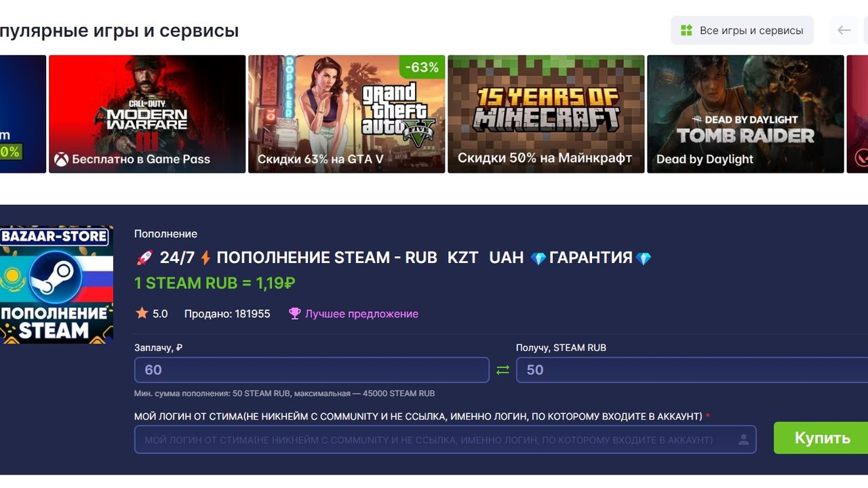The width and height of the screenshot is (868, 488).
Task: Click the 'Лучшее предложение' link
Action: (361, 314)
